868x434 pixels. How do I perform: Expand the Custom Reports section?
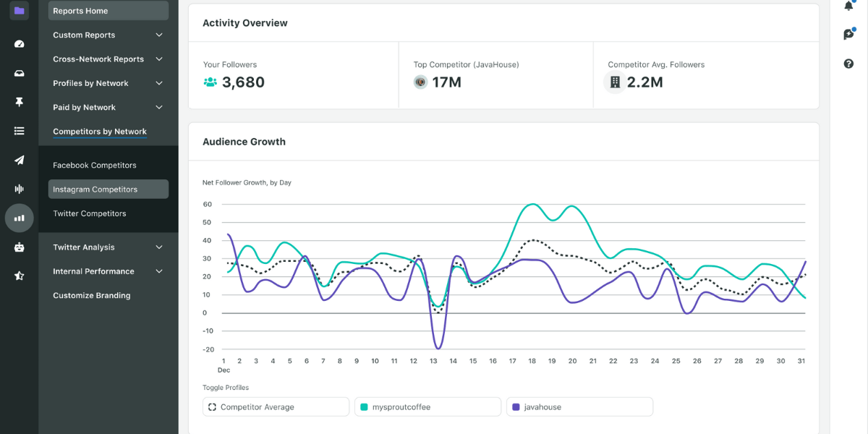coord(108,35)
